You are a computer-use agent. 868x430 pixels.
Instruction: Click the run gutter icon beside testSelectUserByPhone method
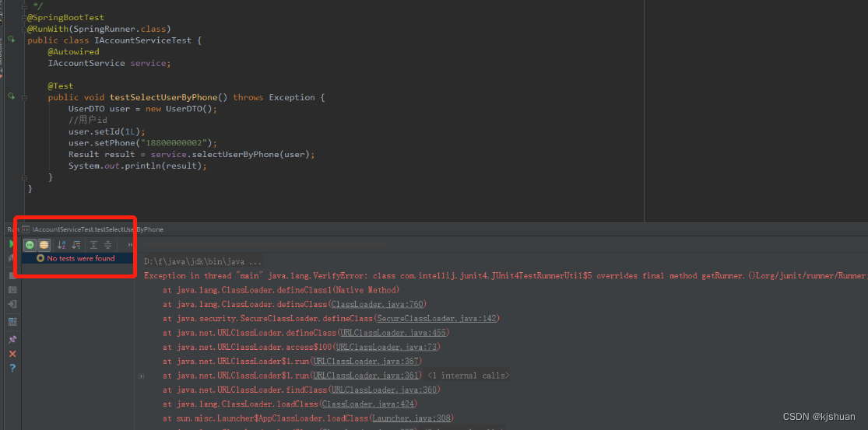pos(11,96)
